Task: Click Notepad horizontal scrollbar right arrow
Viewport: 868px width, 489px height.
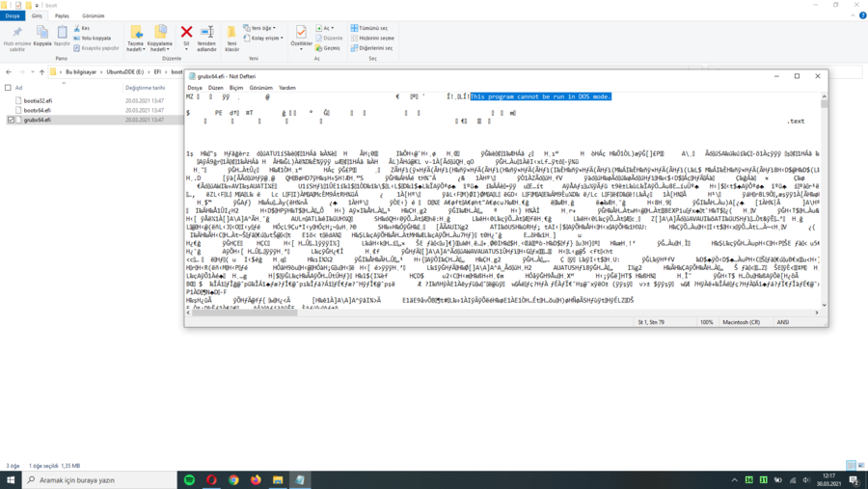Action: [x=817, y=312]
